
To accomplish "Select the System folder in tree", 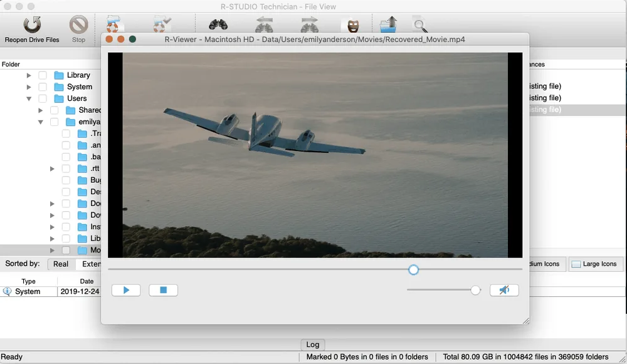I will pos(80,86).
